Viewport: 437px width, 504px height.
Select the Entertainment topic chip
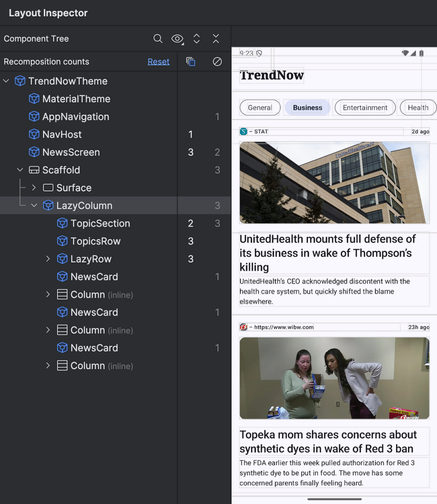[x=365, y=108]
